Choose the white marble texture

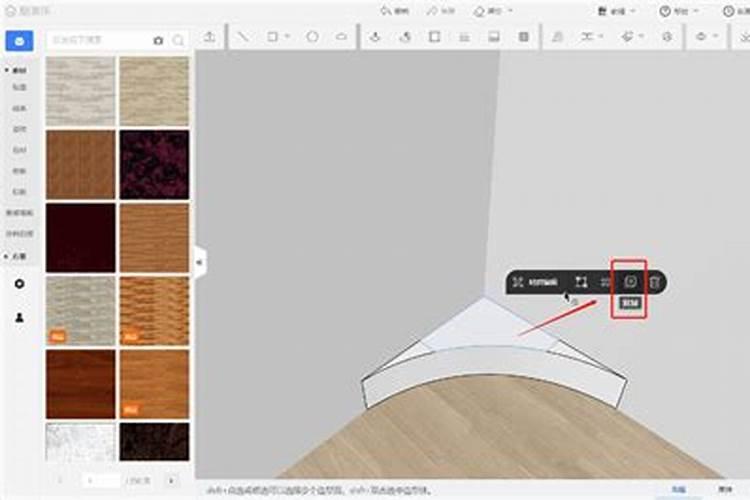click(81, 442)
